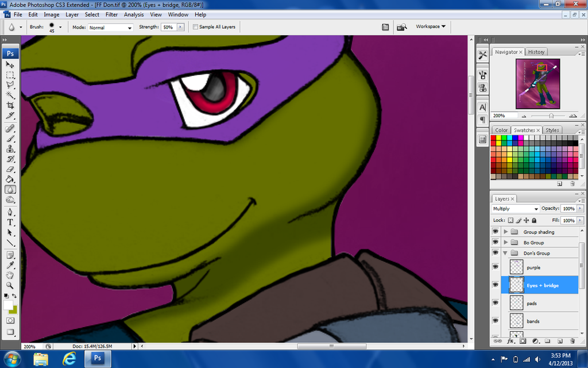This screenshot has width=588, height=368.
Task: Add a layer mask
Action: coord(523,341)
